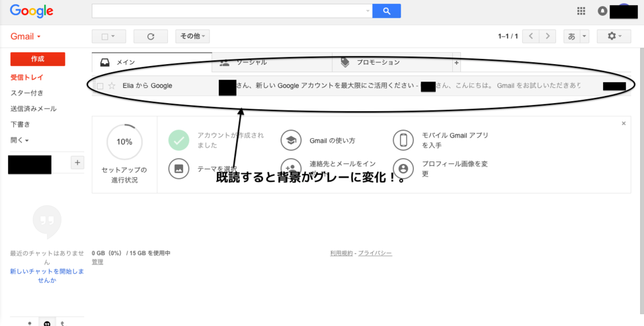Image resolution: width=644 pixels, height=326 pixels.
Task: Click the plus button in chat section
Action: pos(77,163)
